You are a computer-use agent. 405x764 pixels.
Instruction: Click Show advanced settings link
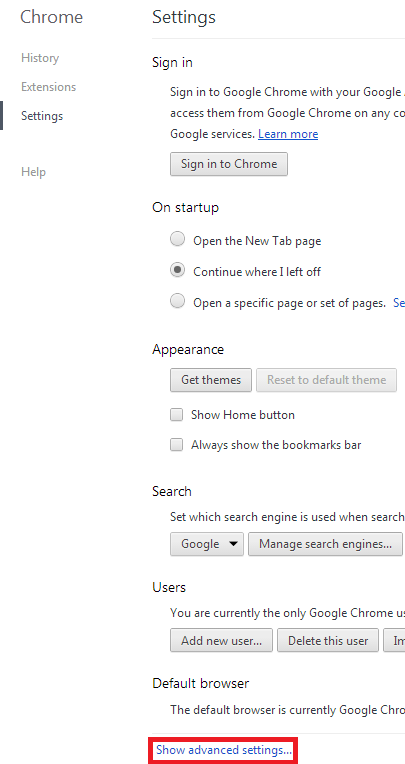224,750
